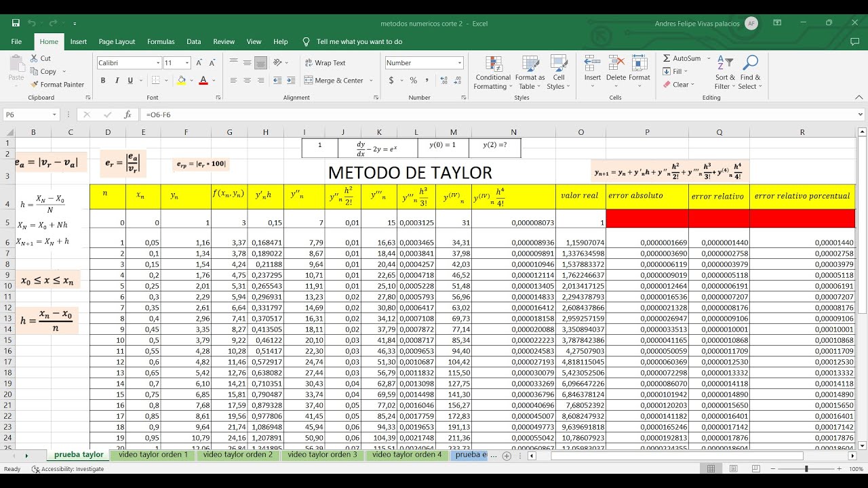868x488 pixels.
Task: Decrease font size with small A icon
Action: pos(213,63)
